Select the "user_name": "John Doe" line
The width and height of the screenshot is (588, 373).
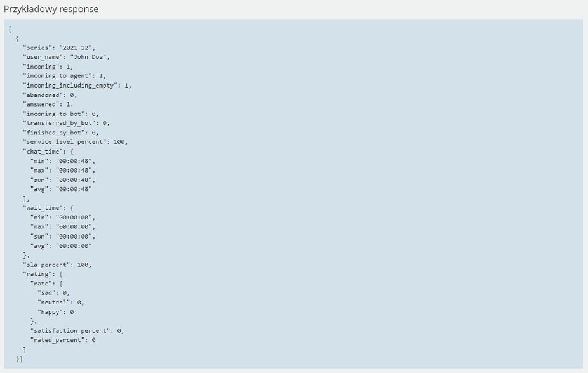pos(67,57)
